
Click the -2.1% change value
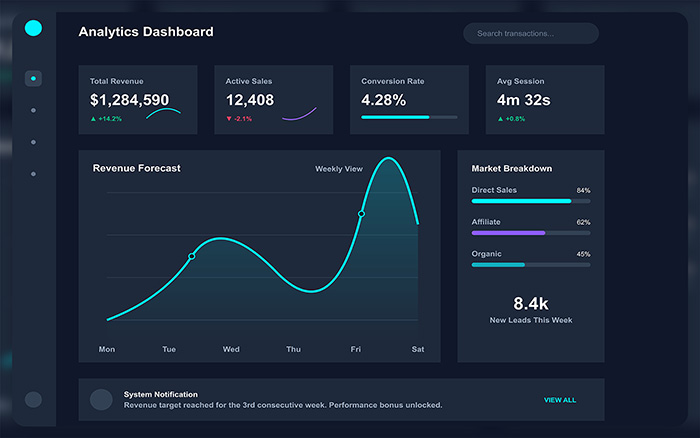[x=243, y=119]
